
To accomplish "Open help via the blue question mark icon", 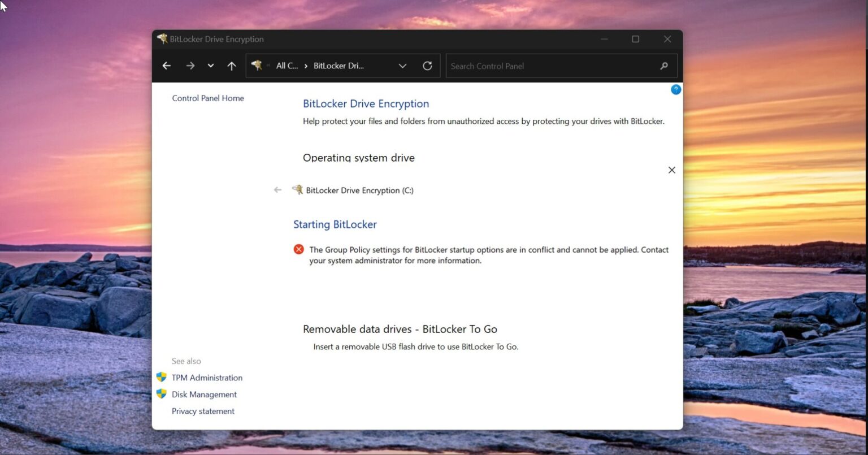I will point(676,89).
